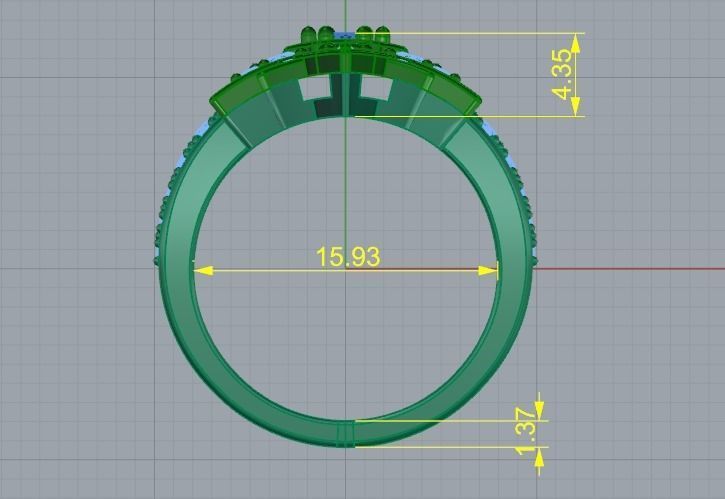The width and height of the screenshot is (725, 499).
Task: Select the 1.37 shank thickness dimension text
Action: click(x=526, y=431)
